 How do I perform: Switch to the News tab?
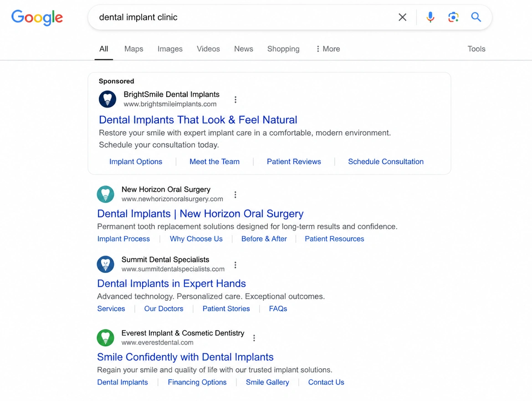pos(244,49)
